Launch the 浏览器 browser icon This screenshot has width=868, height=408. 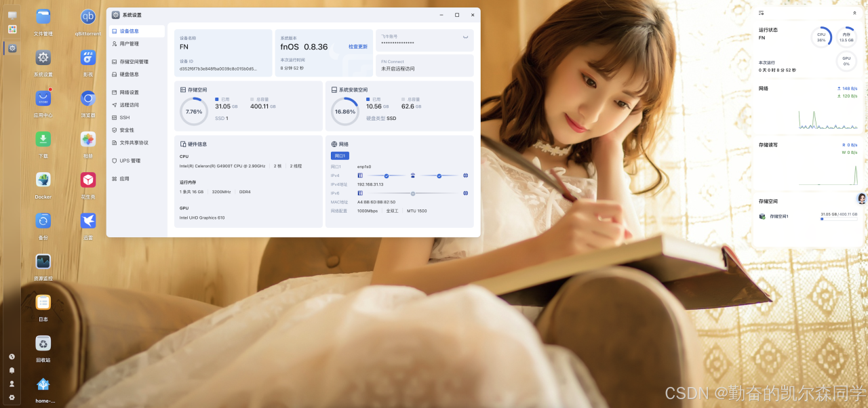pyautogui.click(x=88, y=98)
